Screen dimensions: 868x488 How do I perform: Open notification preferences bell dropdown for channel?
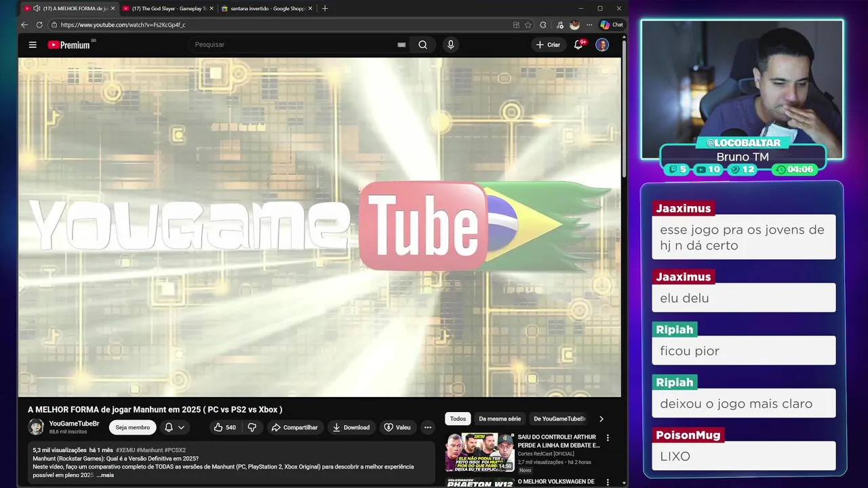point(174,428)
